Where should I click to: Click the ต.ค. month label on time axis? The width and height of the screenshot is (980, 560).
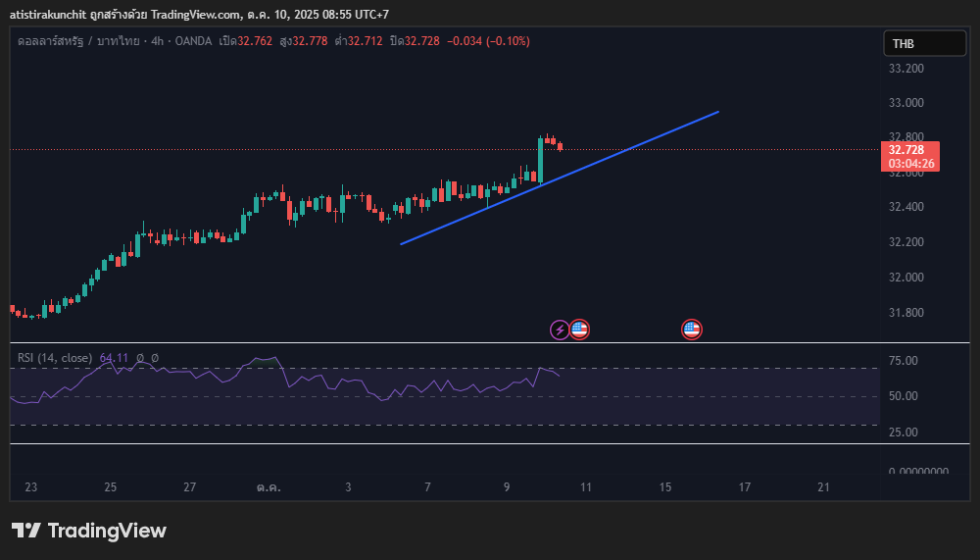(269, 487)
